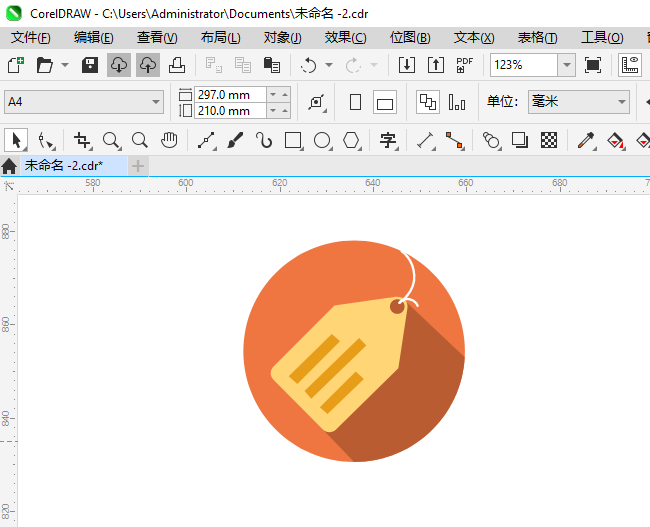Select the Pick (arrow) tool
650x527 pixels.
pyautogui.click(x=16, y=140)
